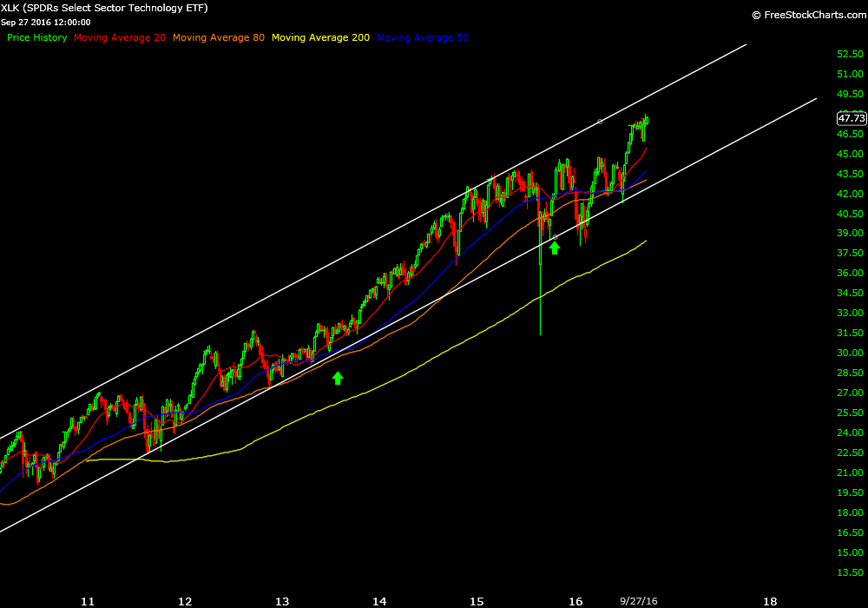
Task: Toggle the Moving Average 20 legend label
Action: 120,38
